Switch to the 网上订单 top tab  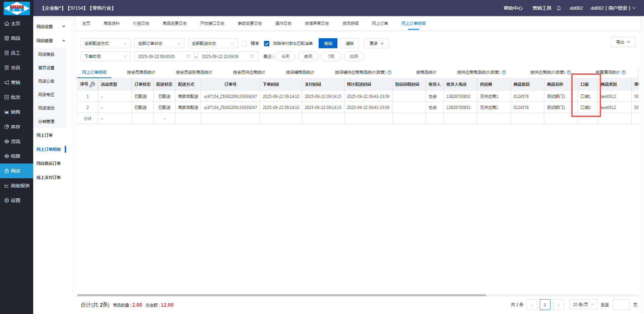[380, 23]
